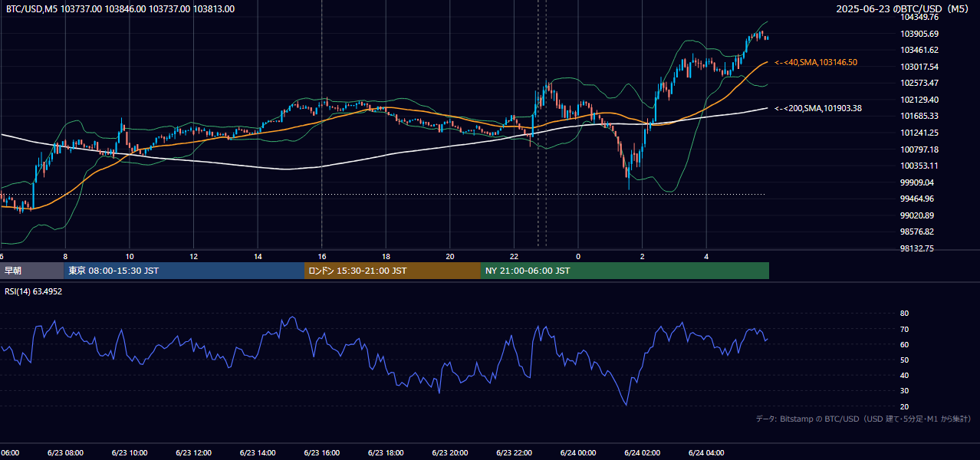Viewport: 980px width, 460px height.
Task: Click the 6/23 10:00 bottom time label
Action: (x=130, y=453)
